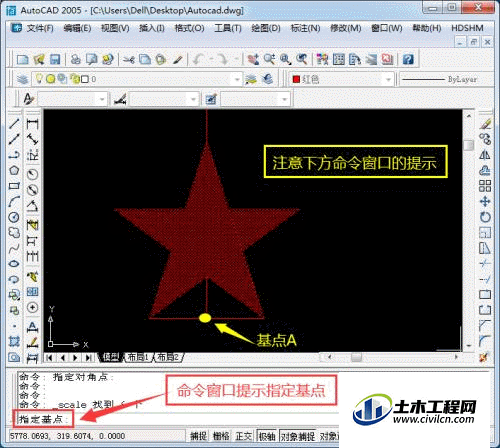Select the Scale modify tool
500x448 pixels.
tap(485, 233)
